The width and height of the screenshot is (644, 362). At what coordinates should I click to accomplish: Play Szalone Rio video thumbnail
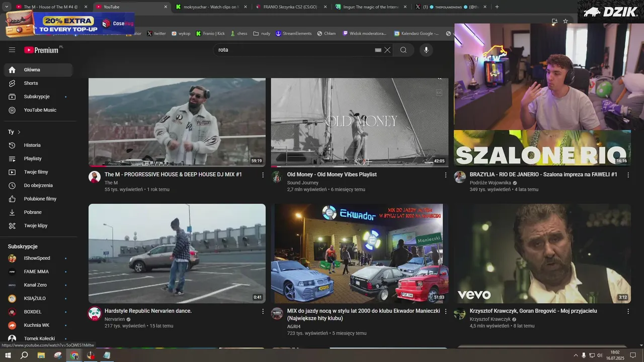click(x=542, y=148)
